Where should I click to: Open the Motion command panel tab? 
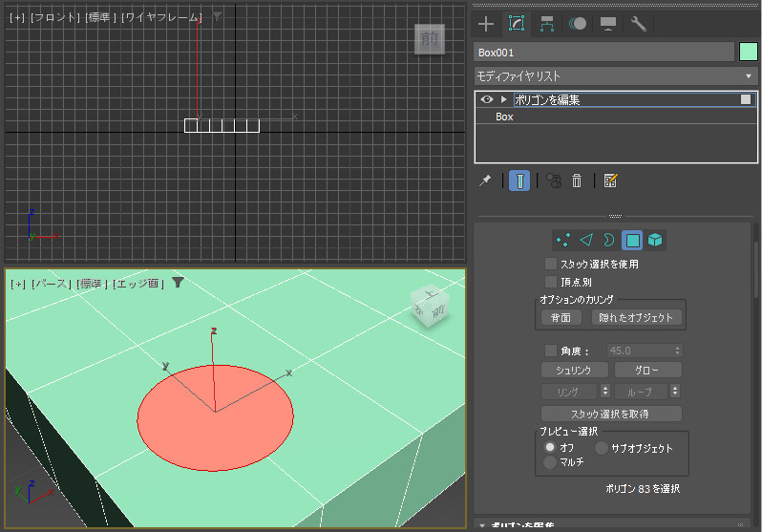point(578,23)
